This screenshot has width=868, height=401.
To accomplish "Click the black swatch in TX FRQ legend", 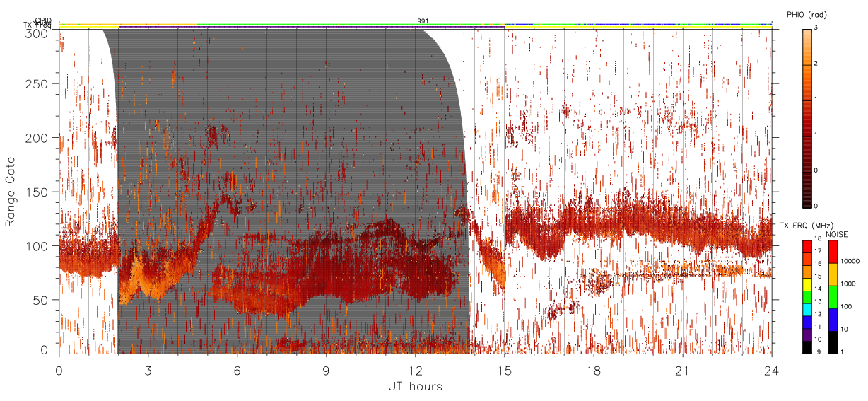I will [x=807, y=347].
